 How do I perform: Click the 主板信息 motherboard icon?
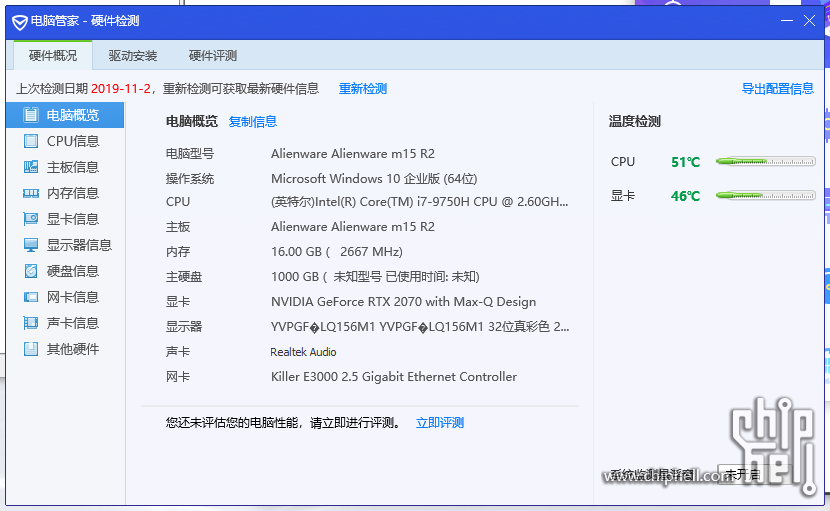(x=31, y=167)
